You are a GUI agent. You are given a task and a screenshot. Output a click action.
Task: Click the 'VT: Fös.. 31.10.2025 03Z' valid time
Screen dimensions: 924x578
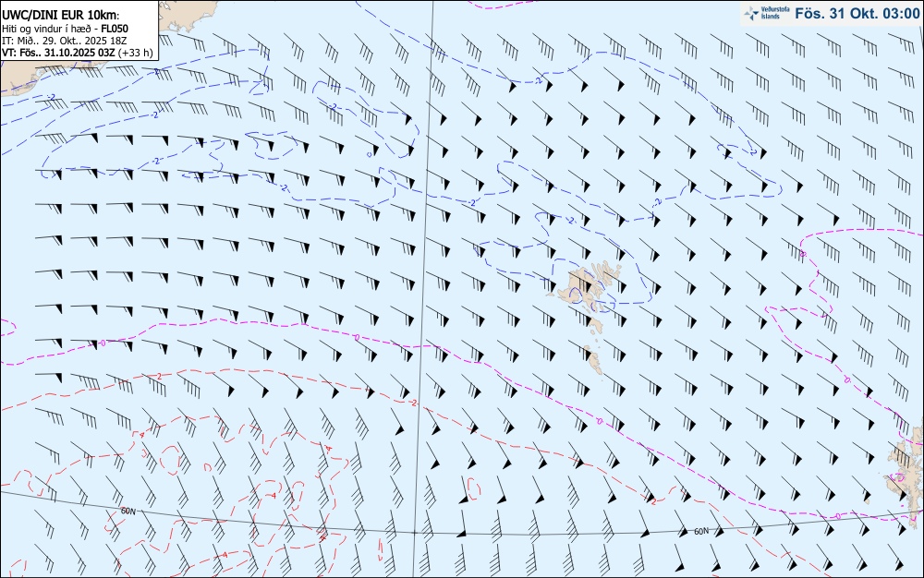pos(57,53)
